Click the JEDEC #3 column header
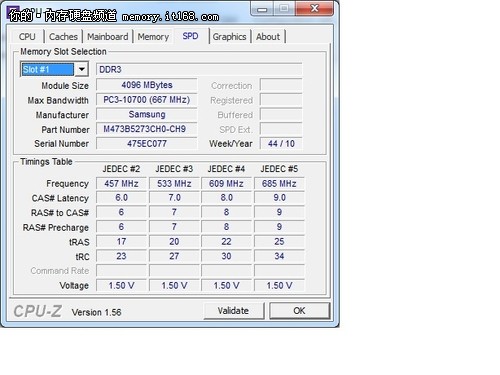The image size is (500, 375). click(174, 169)
